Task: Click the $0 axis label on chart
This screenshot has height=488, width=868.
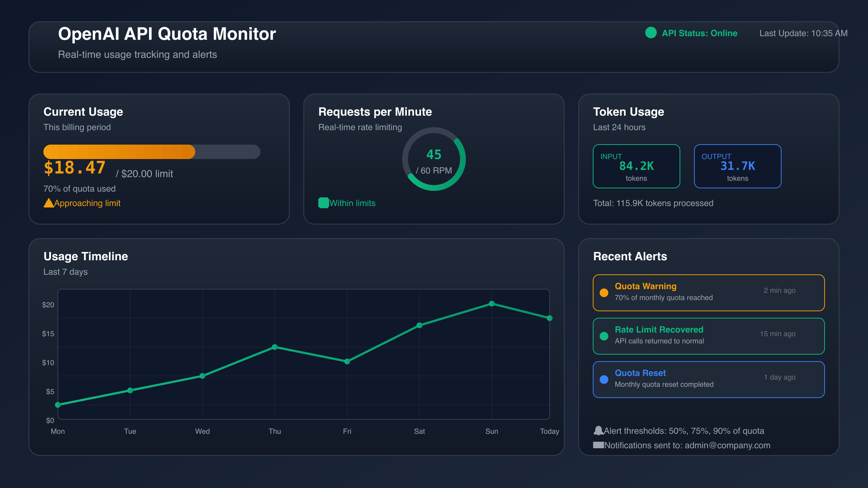Action: pos(50,420)
